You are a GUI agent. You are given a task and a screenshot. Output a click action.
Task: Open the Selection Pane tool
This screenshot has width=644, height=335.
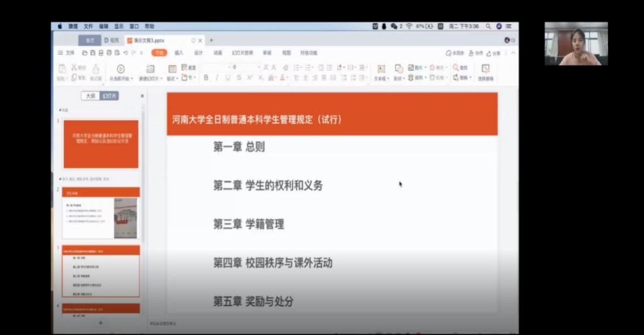pyautogui.click(x=485, y=72)
